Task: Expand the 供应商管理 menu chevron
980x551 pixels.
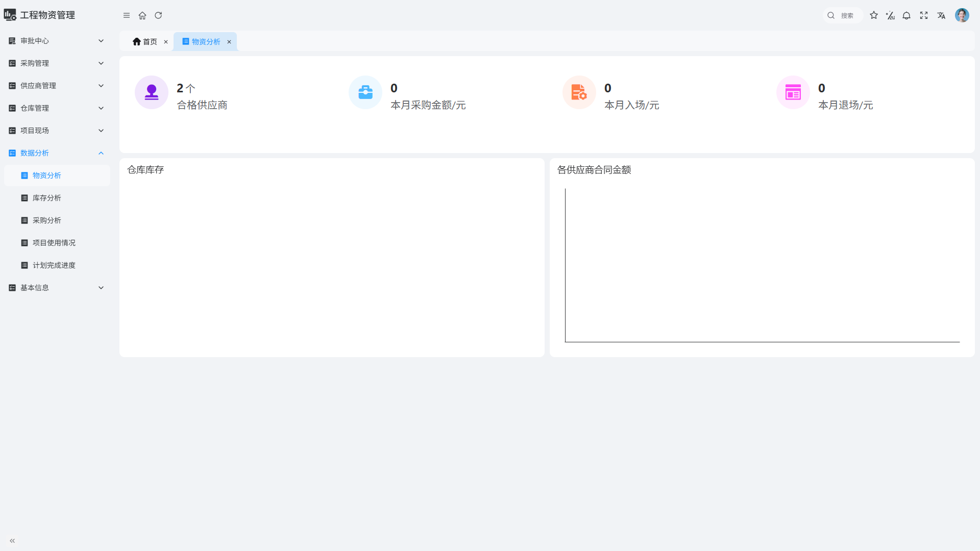Action: coord(101,86)
